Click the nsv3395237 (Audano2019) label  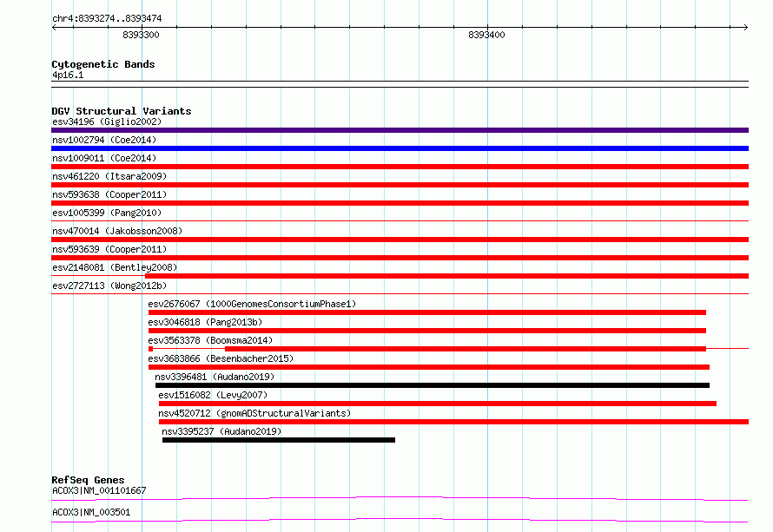221,431
